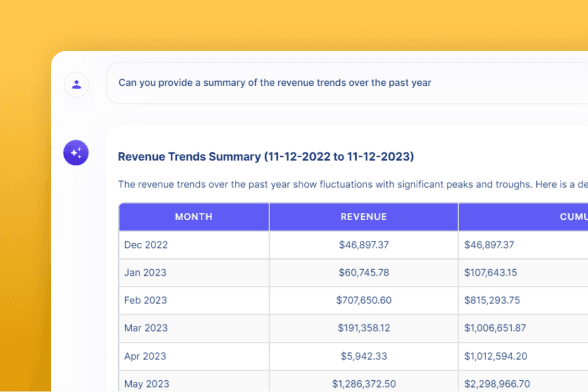Image resolution: width=588 pixels, height=392 pixels.
Task: Select the Feb 2023 month cell
Action: click(194, 300)
